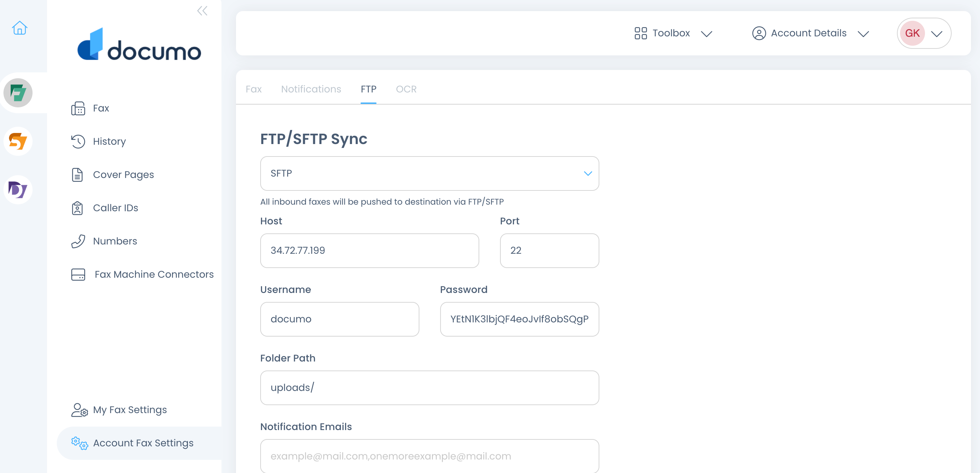Open the orange S app icon
This screenshot has width=980, height=473.
point(18,141)
